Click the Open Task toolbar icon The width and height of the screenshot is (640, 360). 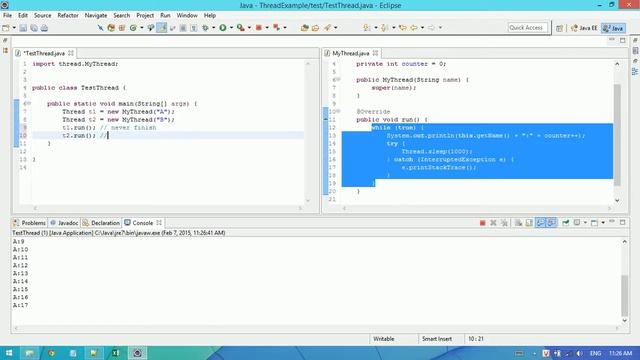pos(316,28)
